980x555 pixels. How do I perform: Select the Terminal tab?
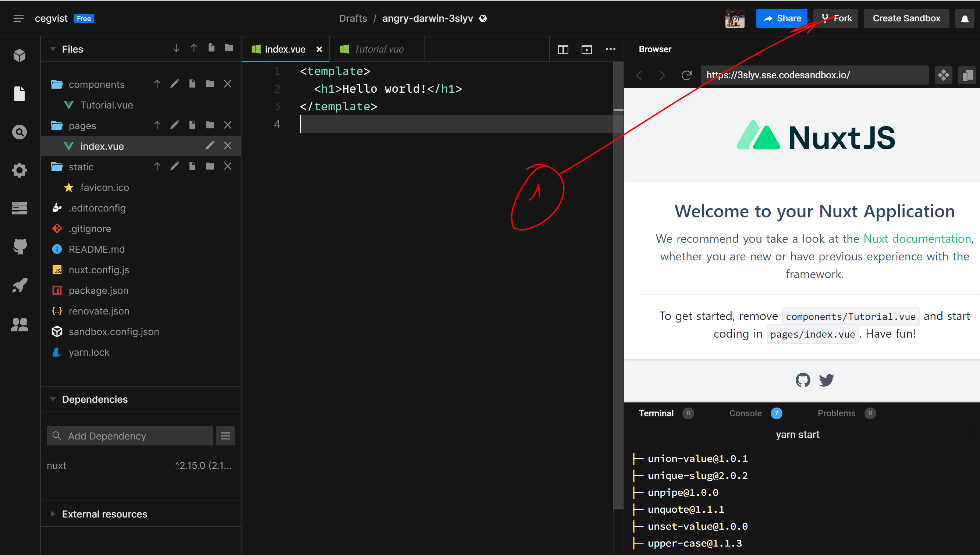tap(666, 413)
